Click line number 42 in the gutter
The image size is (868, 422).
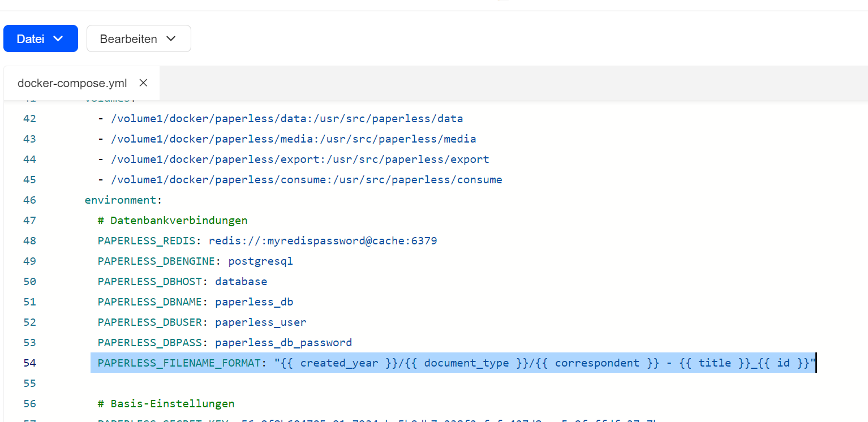(29, 119)
